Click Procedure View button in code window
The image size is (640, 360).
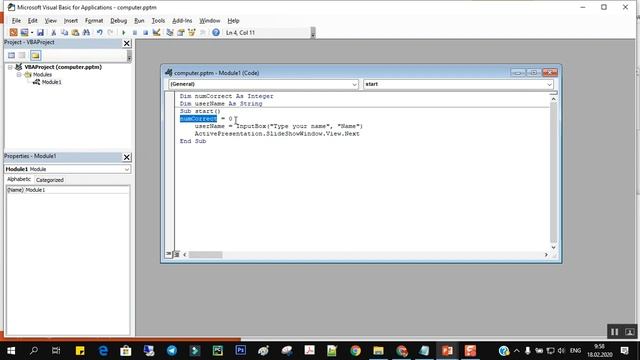pyautogui.click(x=169, y=254)
